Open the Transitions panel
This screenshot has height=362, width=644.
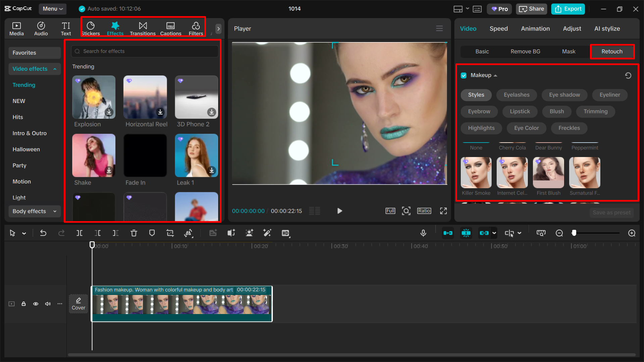pos(143,28)
